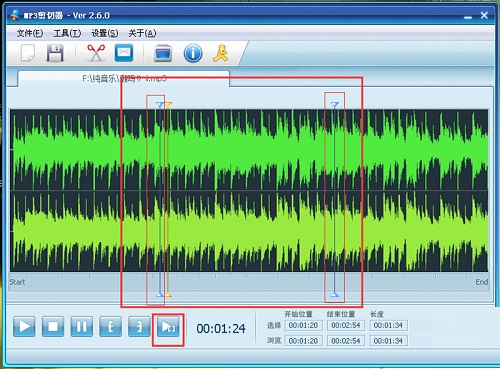The image size is (500, 369).
Task: Click the blue window screen toolbar icon
Action: tap(163, 53)
